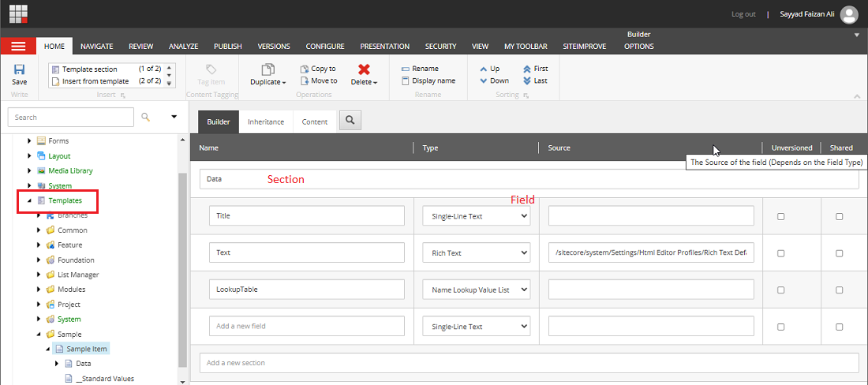Image resolution: width=868 pixels, height=385 pixels.
Task: Open the red hamburger menu button
Action: [x=18, y=47]
